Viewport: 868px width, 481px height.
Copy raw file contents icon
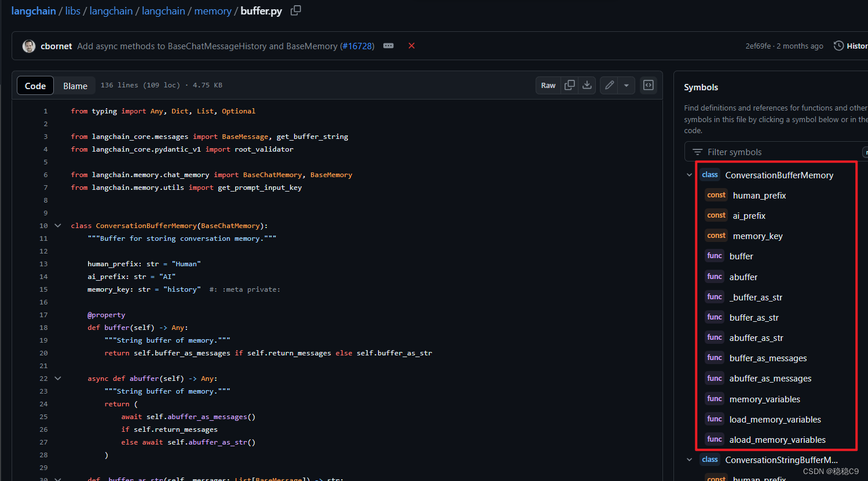pyautogui.click(x=570, y=85)
